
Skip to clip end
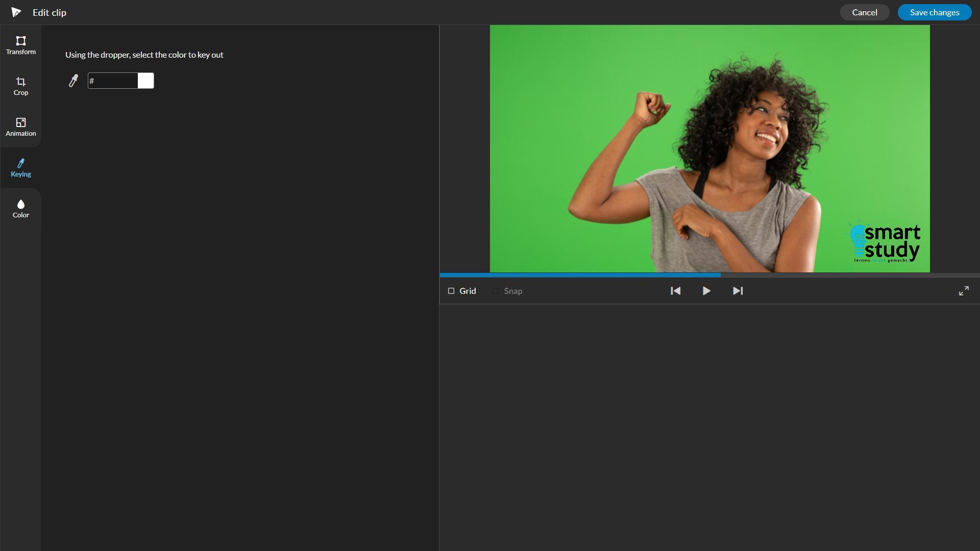pos(738,291)
